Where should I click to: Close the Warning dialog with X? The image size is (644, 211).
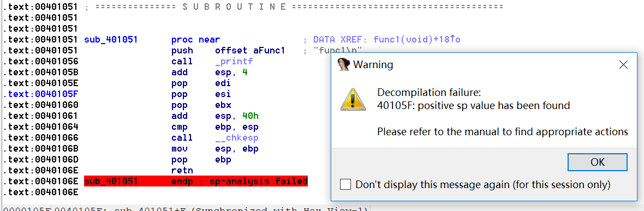click(623, 64)
